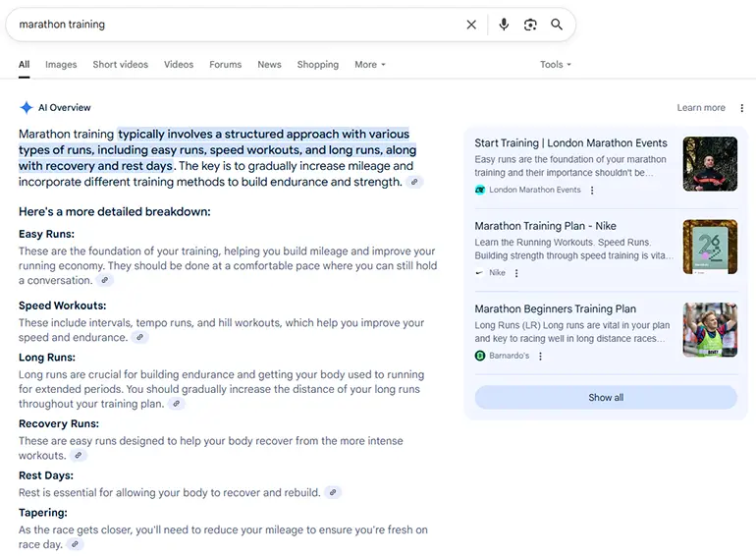Screen dimensions: 756x558
Task: Expand the More search filters dropdown
Action: 370,64
